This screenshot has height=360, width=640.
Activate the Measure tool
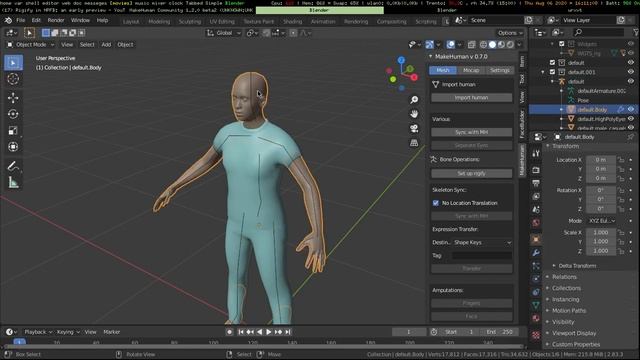click(x=13, y=182)
